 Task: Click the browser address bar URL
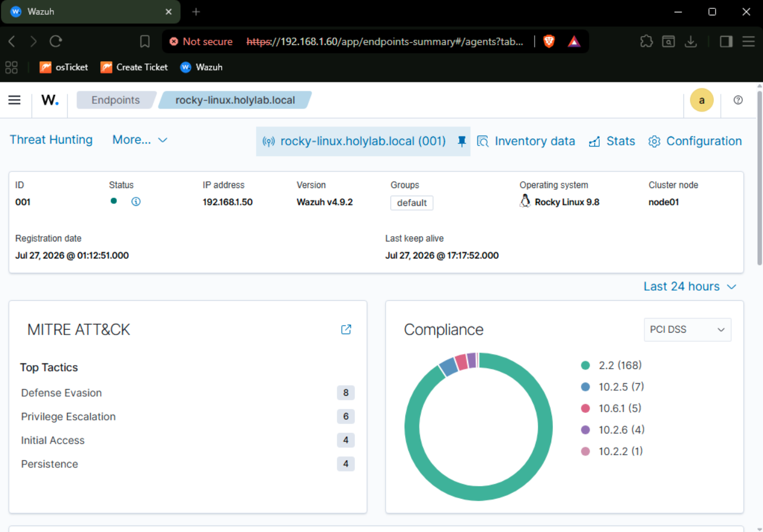coord(386,42)
